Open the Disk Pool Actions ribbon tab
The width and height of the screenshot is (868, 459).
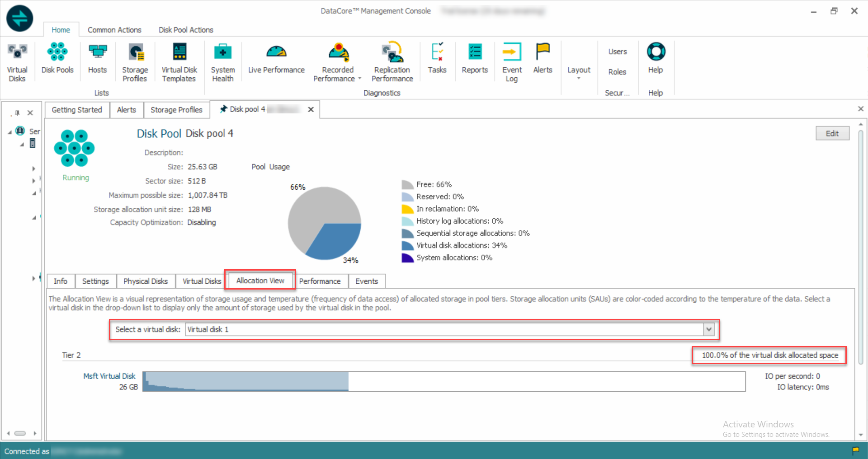pos(186,30)
